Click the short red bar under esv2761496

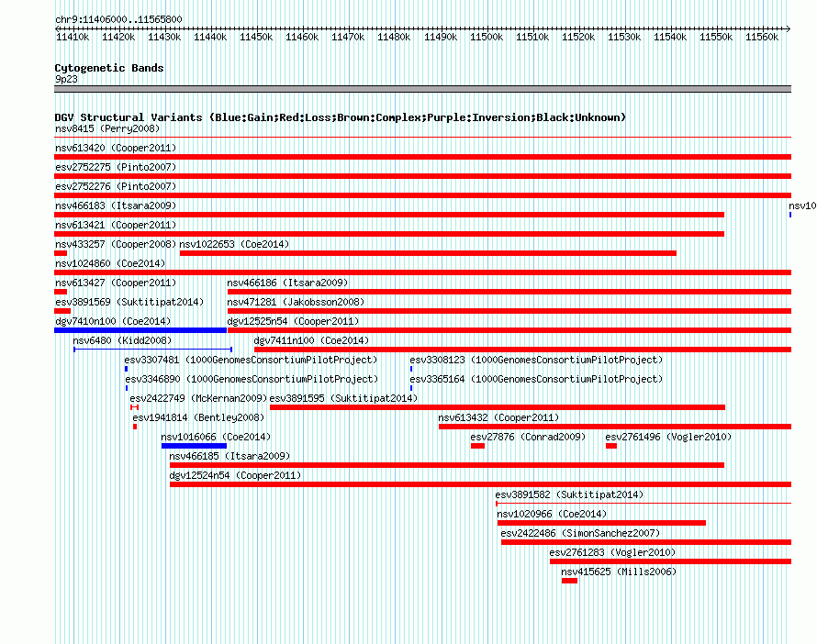[x=611, y=446]
